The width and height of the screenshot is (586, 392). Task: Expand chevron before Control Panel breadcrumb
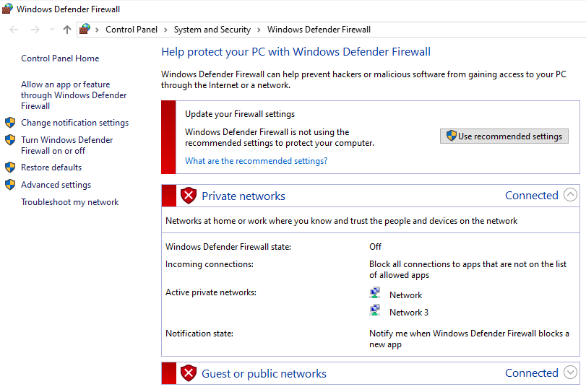pyautogui.click(x=97, y=30)
